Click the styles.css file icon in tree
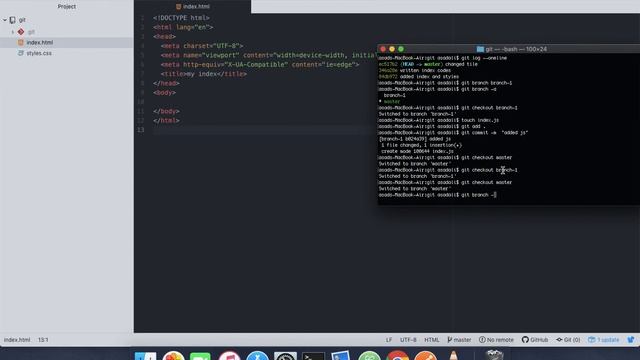640x360 pixels. pos(21,53)
